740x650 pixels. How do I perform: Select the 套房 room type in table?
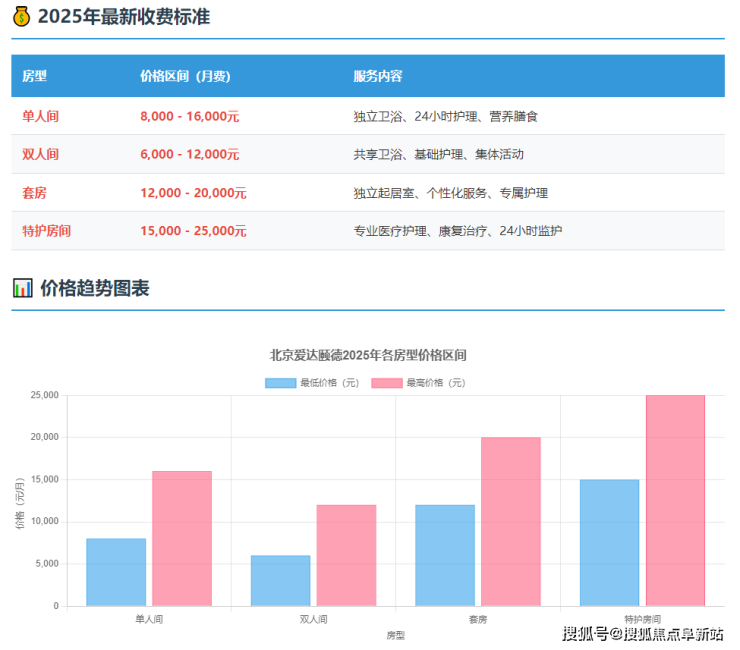tap(35, 193)
